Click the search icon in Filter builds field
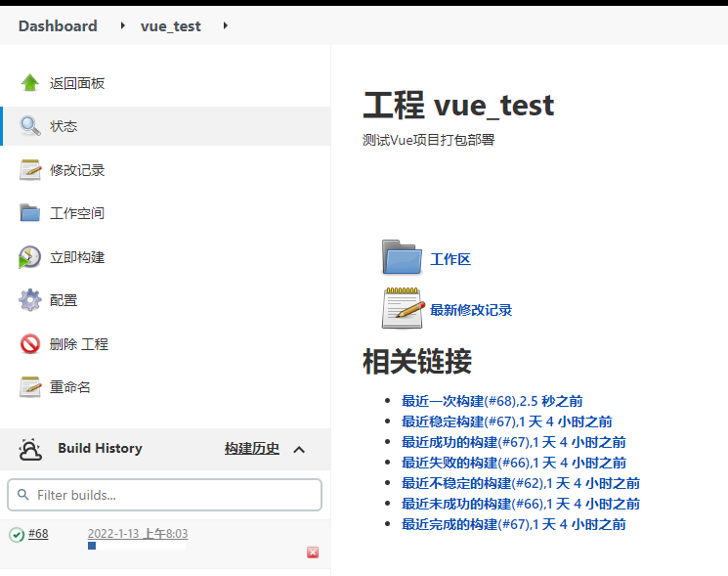Viewport: 728px width, 576px height. 22,495
